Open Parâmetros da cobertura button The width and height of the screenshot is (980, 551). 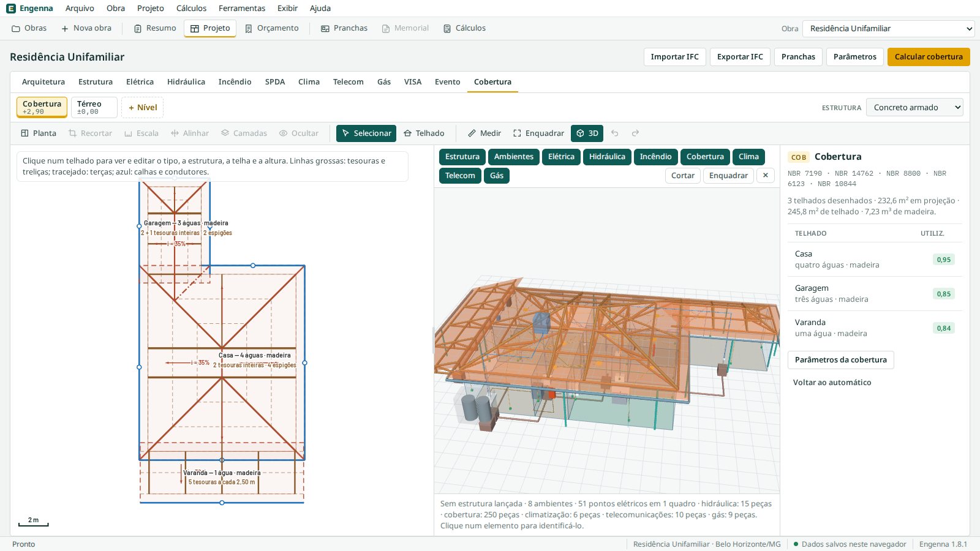(840, 360)
